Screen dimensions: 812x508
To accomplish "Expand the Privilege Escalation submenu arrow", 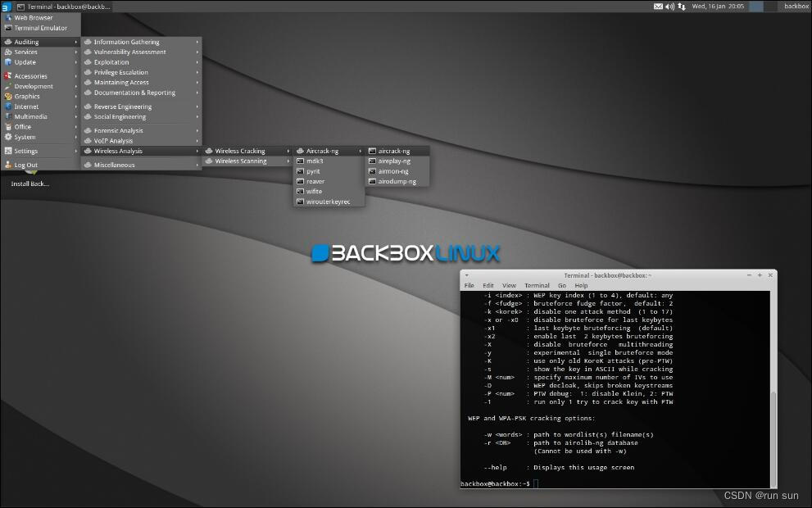I will 197,72.
